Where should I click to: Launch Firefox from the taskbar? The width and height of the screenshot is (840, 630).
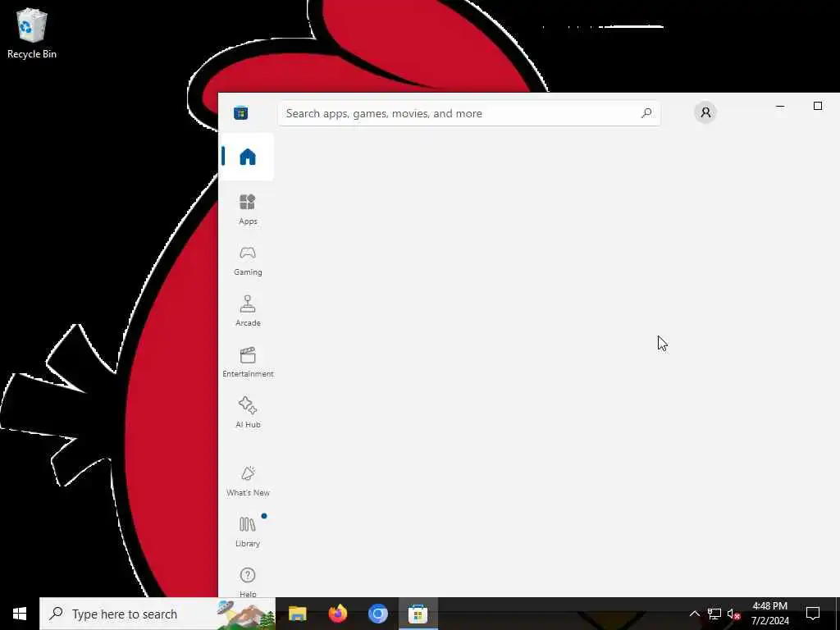(x=337, y=614)
